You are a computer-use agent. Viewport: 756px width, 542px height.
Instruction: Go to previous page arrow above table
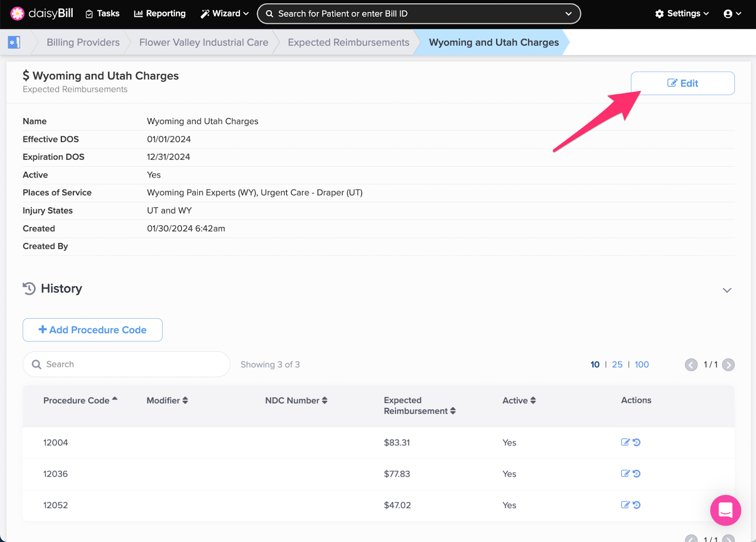click(x=691, y=365)
